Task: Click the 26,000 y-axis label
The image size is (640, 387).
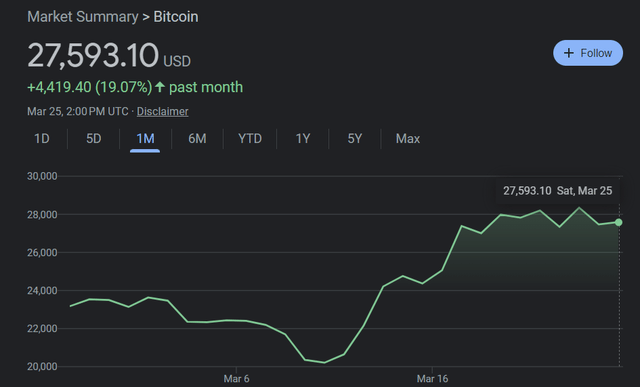Action: click(x=42, y=253)
